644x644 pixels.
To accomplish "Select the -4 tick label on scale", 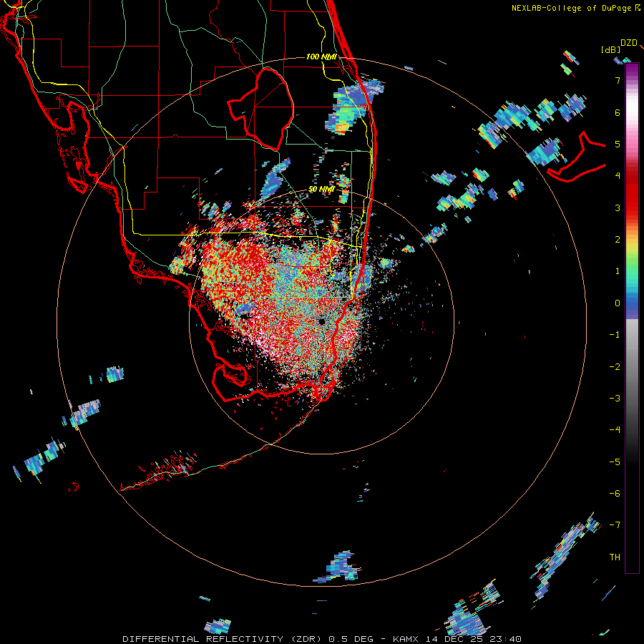I will [615, 429].
